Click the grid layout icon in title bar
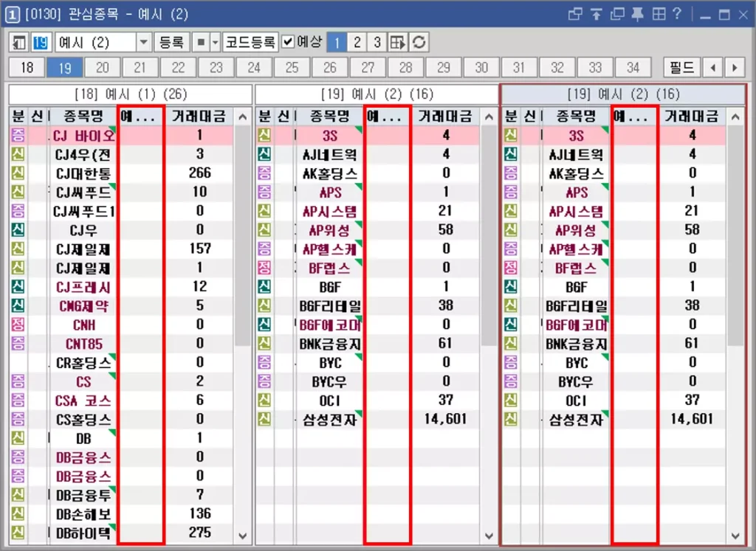The width and height of the screenshot is (756, 551). tap(659, 15)
